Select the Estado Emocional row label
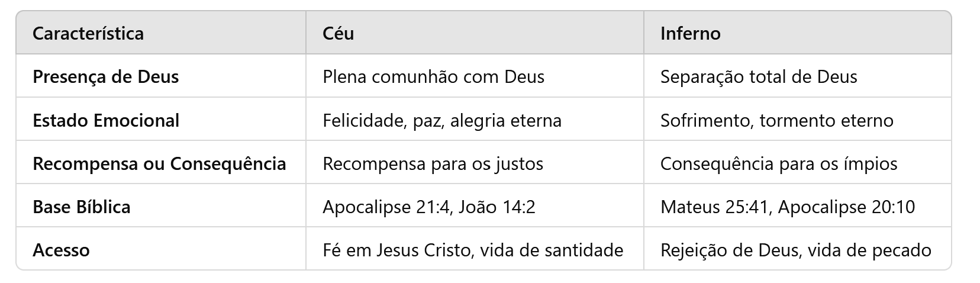This screenshot has width=980, height=283. click(x=106, y=120)
